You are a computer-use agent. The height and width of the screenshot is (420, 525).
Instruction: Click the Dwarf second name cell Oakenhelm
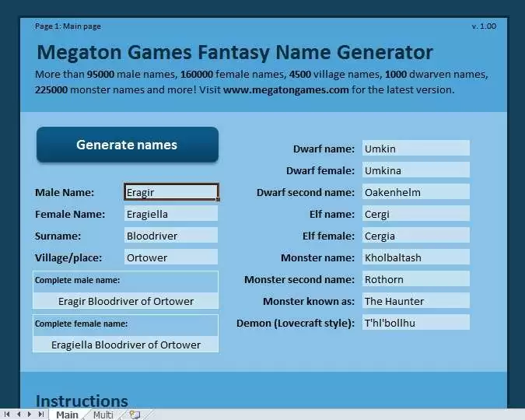coord(415,192)
